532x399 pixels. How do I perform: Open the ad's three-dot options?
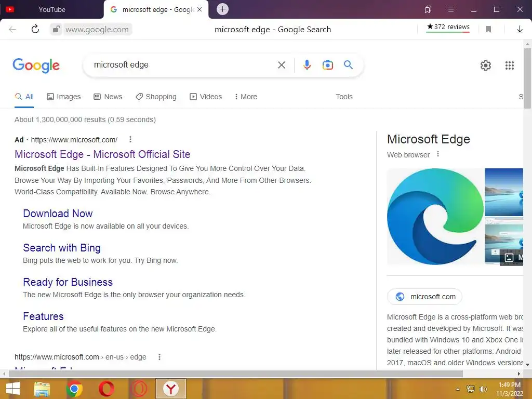(130, 139)
